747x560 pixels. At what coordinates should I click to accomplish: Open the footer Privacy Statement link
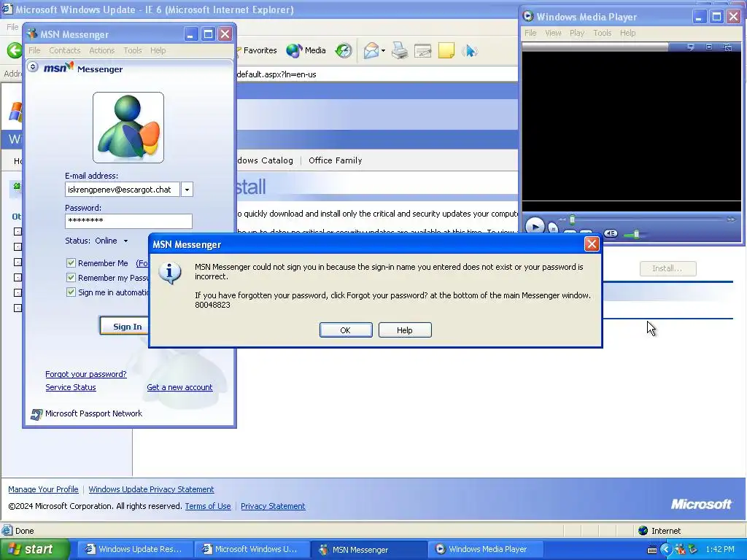(x=273, y=506)
